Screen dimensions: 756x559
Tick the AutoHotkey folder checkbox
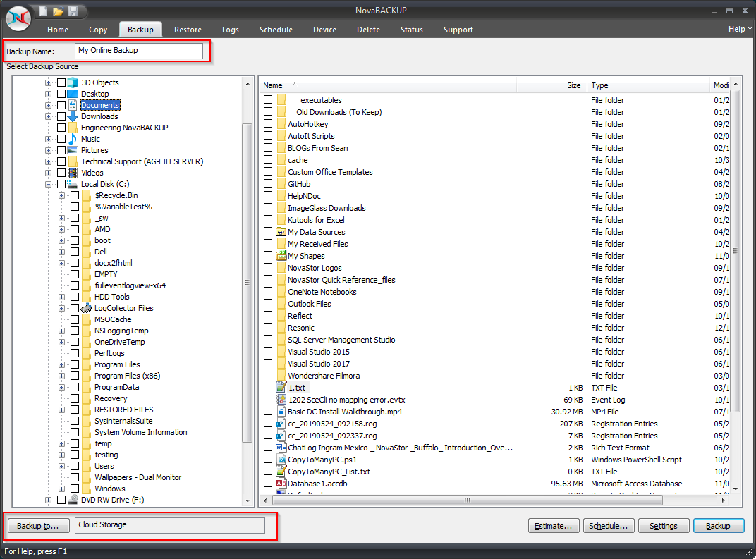click(x=268, y=124)
